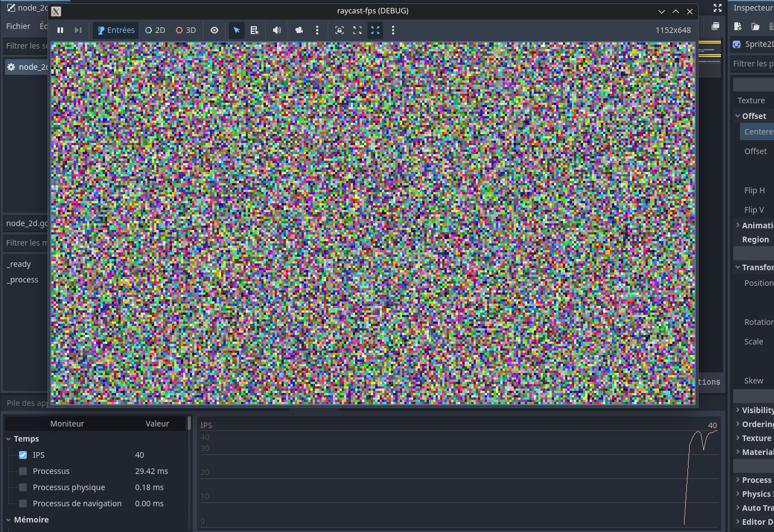
Task: Select 3D selection mode
Action: coord(186,30)
